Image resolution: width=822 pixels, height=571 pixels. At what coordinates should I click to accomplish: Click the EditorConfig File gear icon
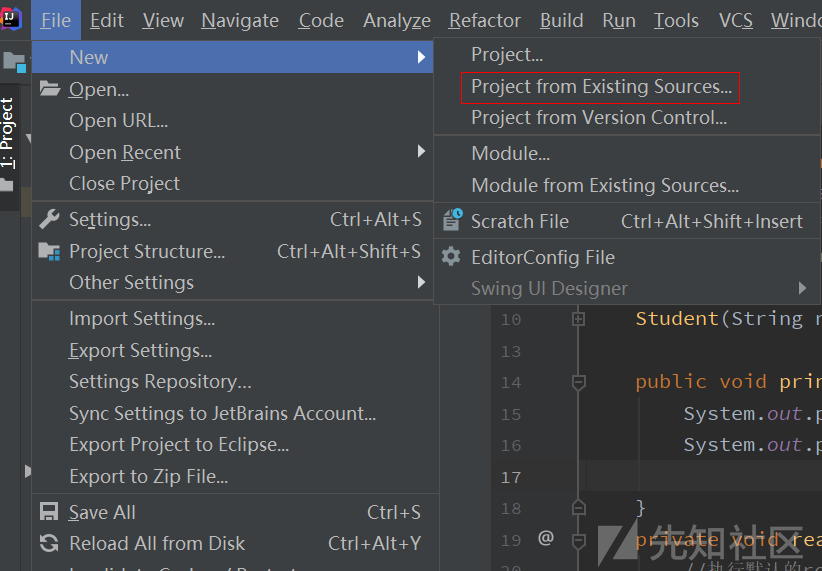452,257
